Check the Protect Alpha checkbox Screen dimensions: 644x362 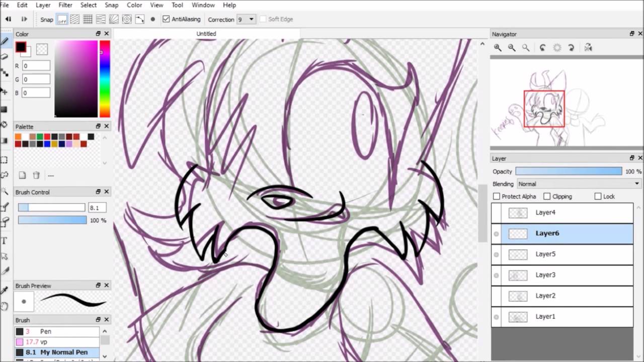(x=497, y=197)
